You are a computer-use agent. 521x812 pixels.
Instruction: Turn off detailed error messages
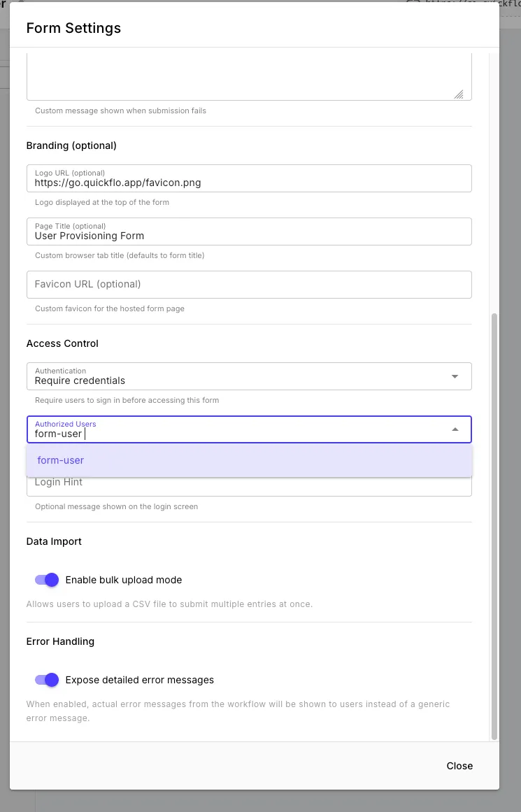click(46, 679)
